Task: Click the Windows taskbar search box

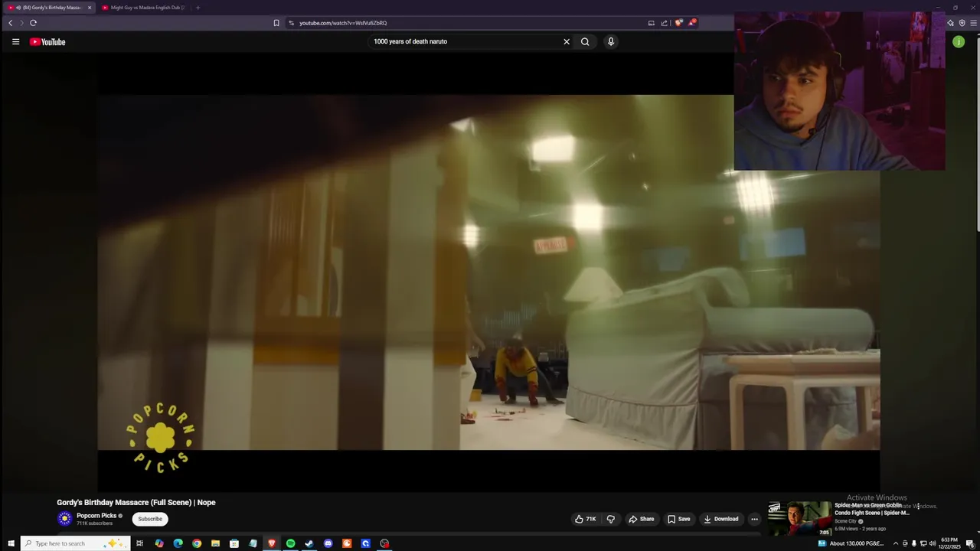Action: pyautogui.click(x=73, y=543)
